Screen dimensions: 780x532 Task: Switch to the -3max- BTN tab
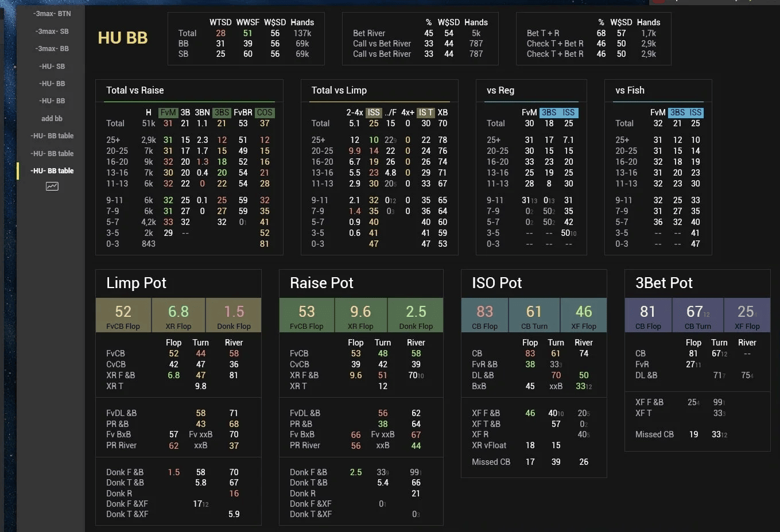click(x=52, y=14)
